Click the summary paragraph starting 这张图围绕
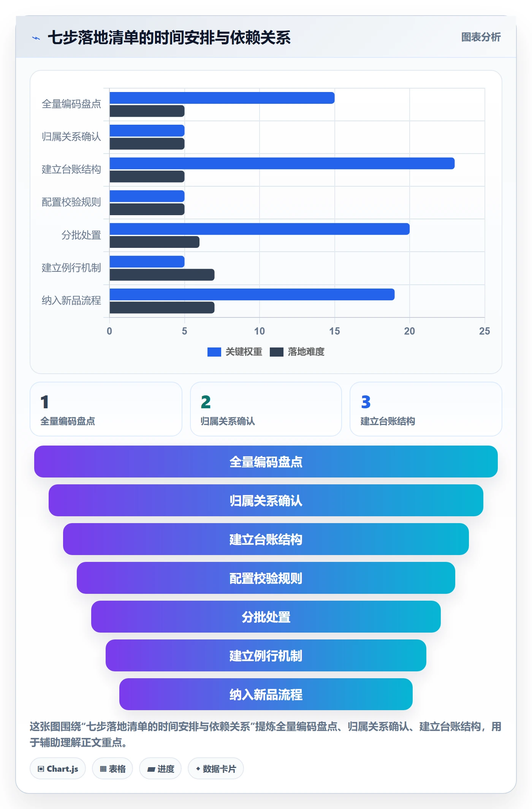Viewport: 532px width, 809px height. tap(266, 734)
